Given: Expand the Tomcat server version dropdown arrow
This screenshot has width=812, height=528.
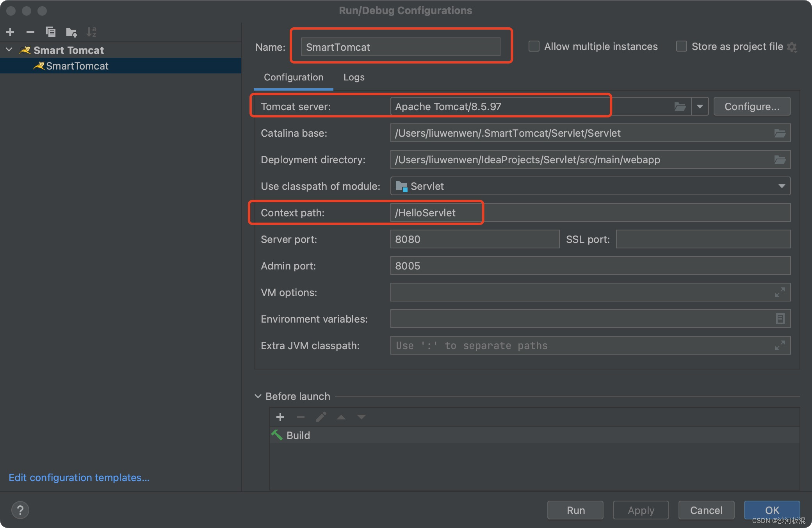Looking at the screenshot, I should [x=700, y=107].
